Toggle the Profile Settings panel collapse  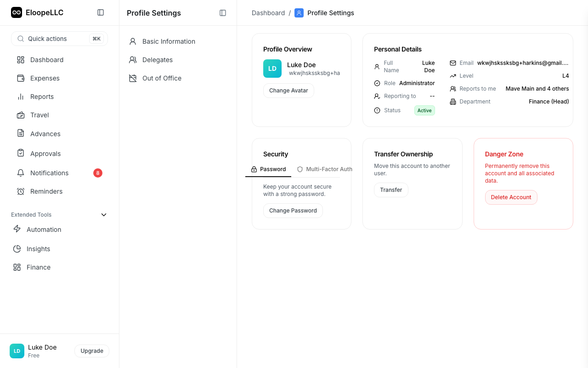(223, 13)
